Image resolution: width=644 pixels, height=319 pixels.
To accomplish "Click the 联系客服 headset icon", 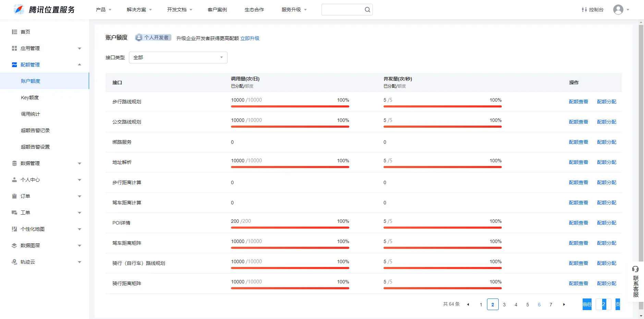I will point(635,269).
